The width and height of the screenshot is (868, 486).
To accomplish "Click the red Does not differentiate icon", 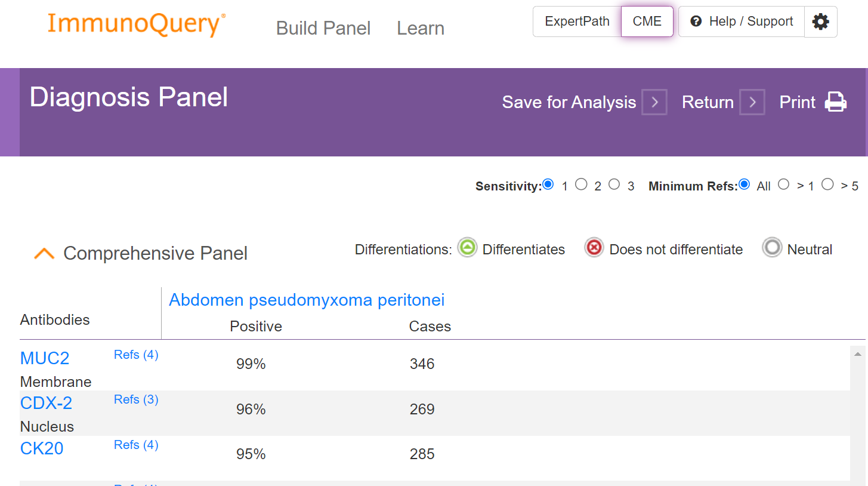I will (594, 248).
